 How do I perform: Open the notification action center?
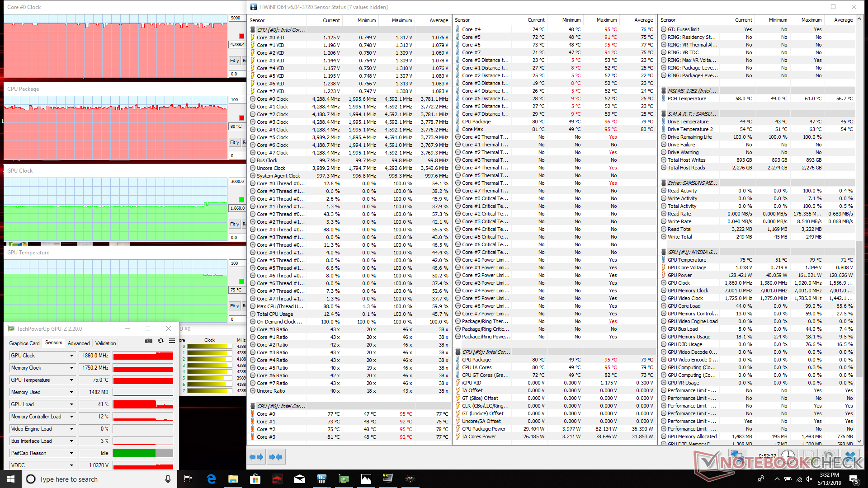[854, 479]
